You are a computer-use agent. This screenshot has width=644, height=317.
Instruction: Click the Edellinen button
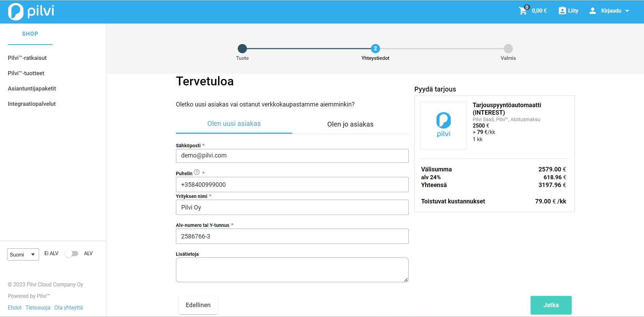click(198, 305)
